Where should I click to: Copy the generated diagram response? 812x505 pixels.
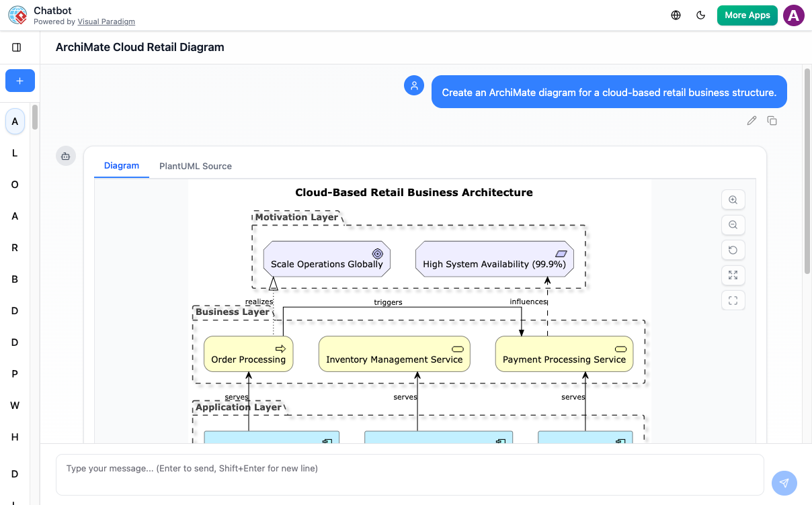(772, 120)
